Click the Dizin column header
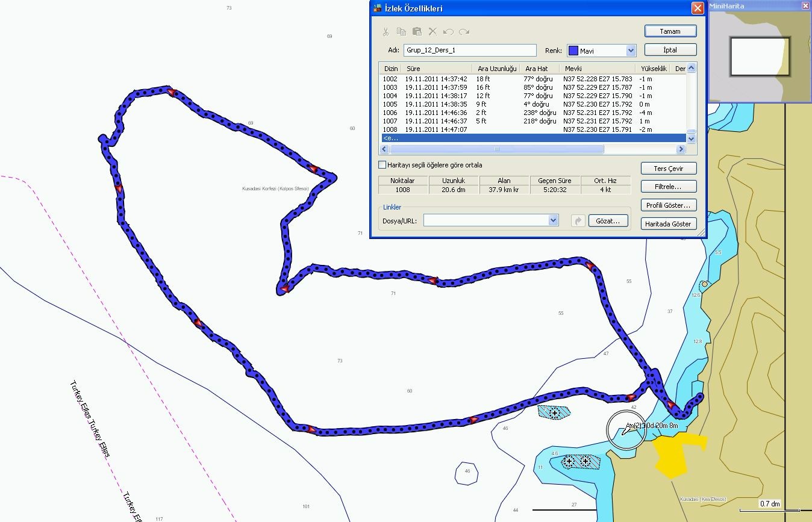812x522 pixels. coord(391,69)
